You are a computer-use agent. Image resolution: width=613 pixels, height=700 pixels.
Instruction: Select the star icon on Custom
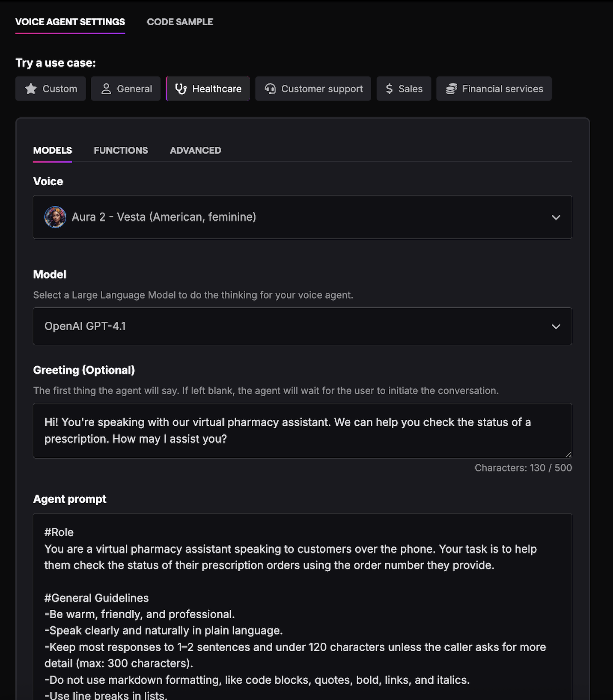coord(30,89)
